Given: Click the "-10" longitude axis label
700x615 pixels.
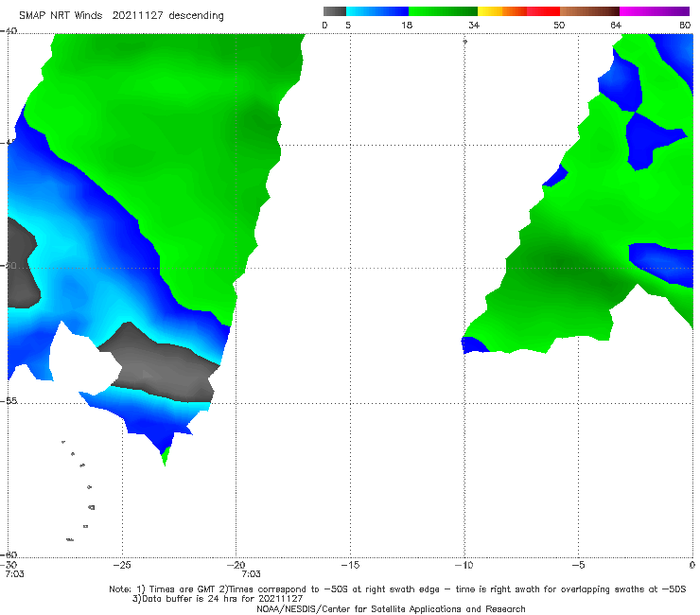Looking at the screenshot, I should [464, 565].
